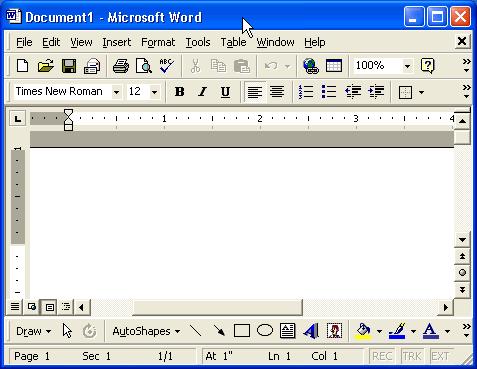Viewport: 477px width, 369px height.
Task: Select the Oval drawing tool
Action: (265, 331)
